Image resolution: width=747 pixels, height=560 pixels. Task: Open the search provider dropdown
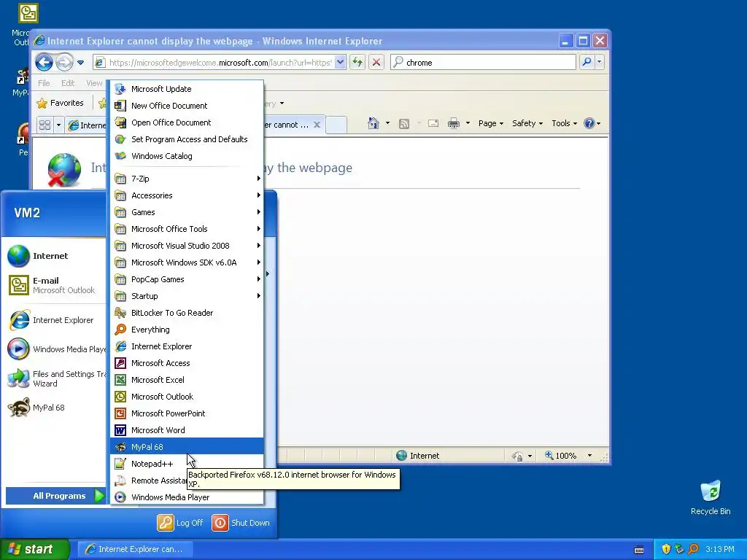600,62
